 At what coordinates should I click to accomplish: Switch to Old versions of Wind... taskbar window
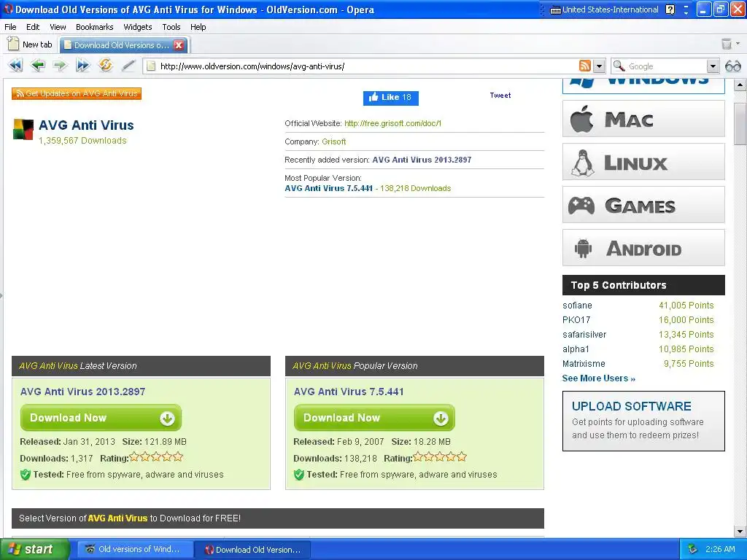(135, 549)
